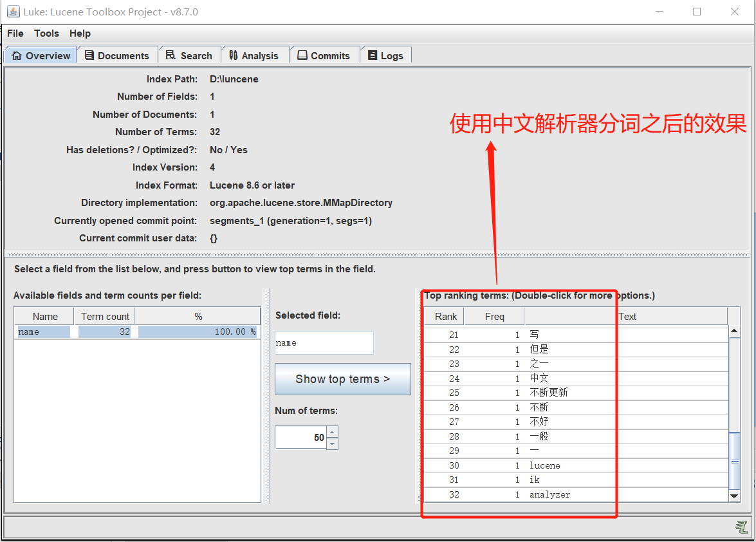Select term row 'analyzer'
This screenshot has width=756, height=542.
pyautogui.click(x=576, y=494)
